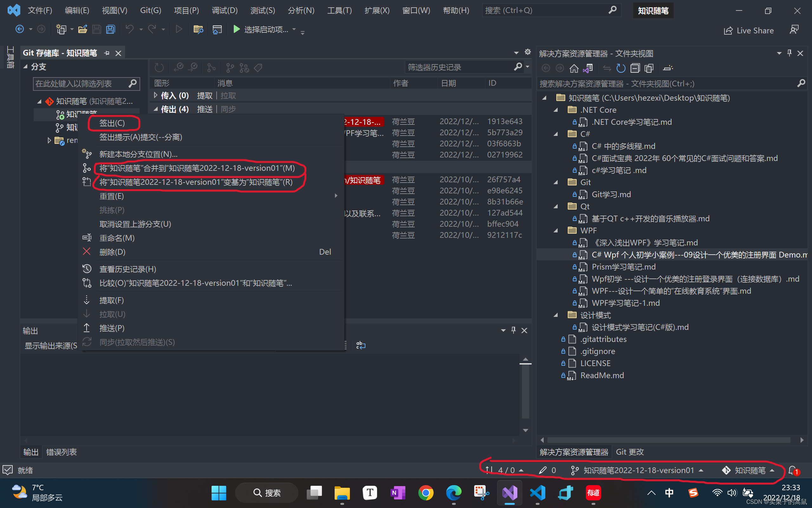Click the Git repository settings gear

[527, 52]
